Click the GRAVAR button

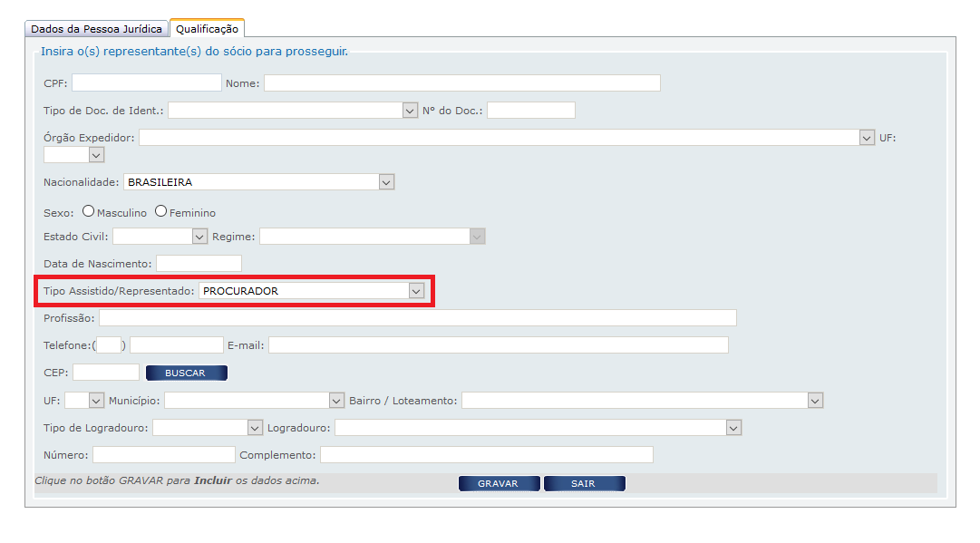(499, 484)
